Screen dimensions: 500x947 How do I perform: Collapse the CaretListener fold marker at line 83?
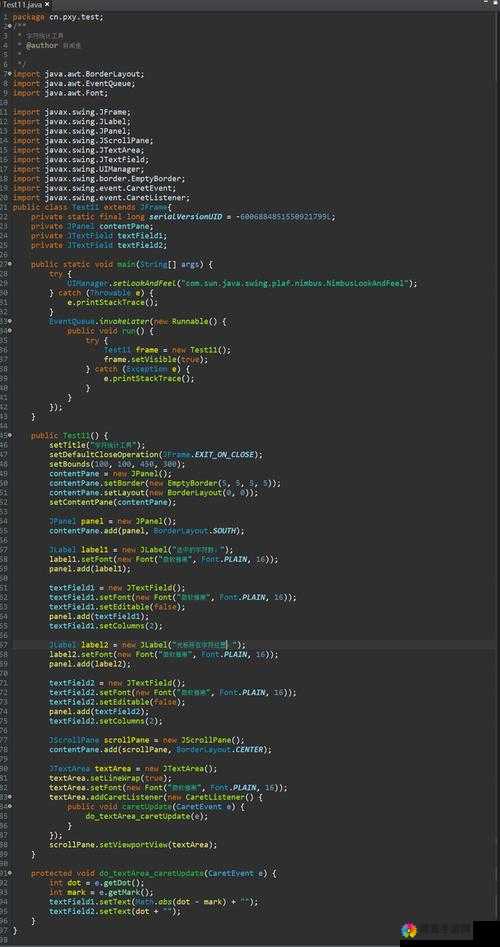(10, 797)
